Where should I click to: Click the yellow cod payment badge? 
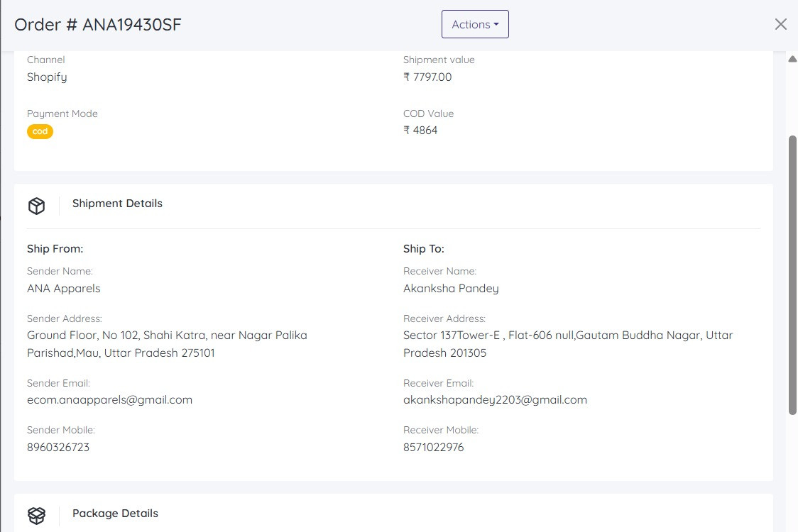click(x=40, y=131)
